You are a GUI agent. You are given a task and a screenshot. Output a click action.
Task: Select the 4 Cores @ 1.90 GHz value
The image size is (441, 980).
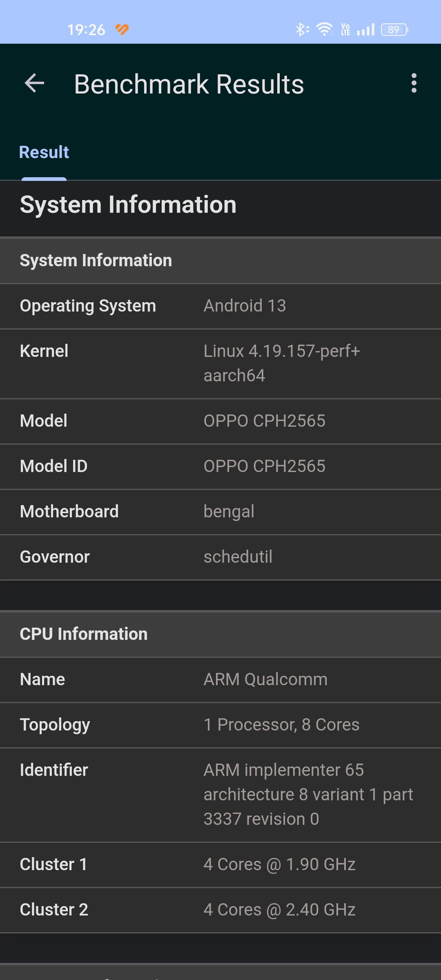click(280, 864)
